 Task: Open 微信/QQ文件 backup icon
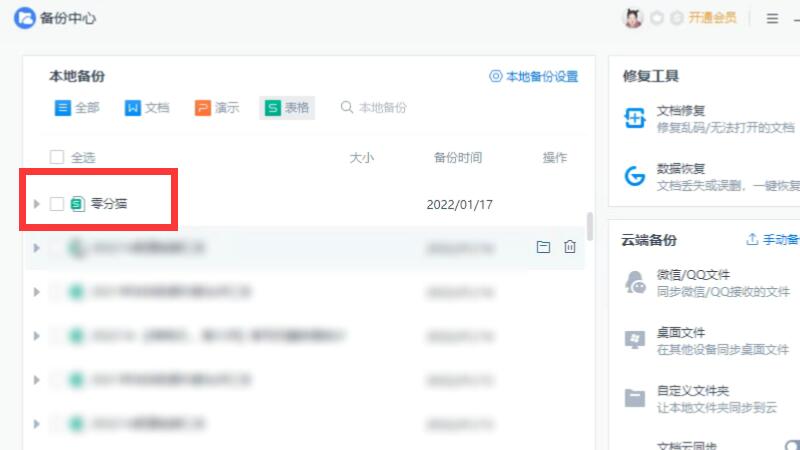[x=635, y=282]
